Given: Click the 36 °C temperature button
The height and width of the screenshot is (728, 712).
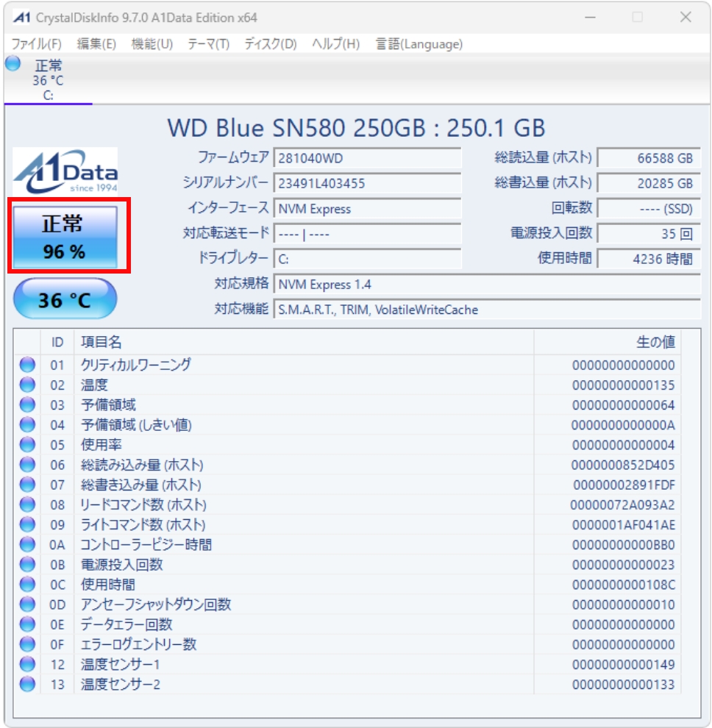Looking at the screenshot, I should pyautogui.click(x=65, y=299).
